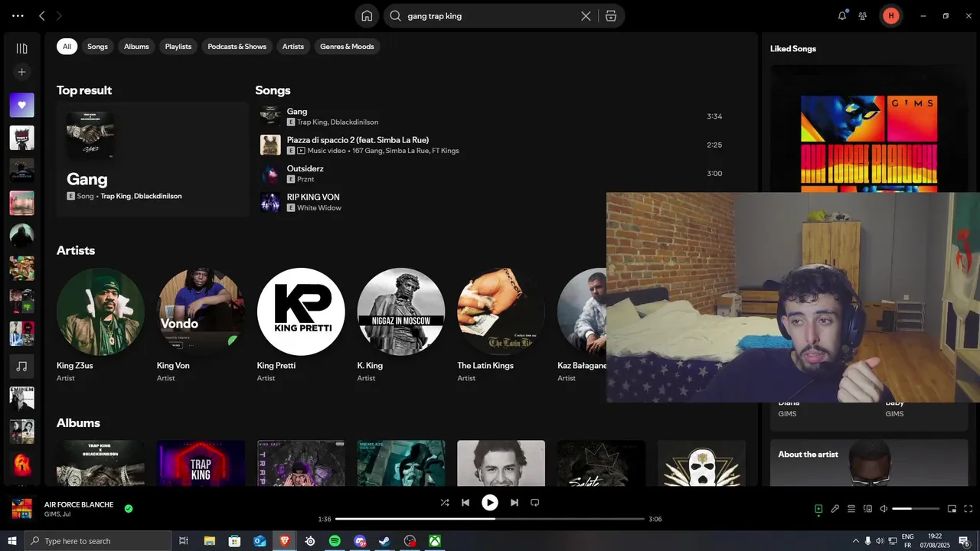Open Trap King red neon album cover
This screenshot has height=551, width=980.
point(201,463)
